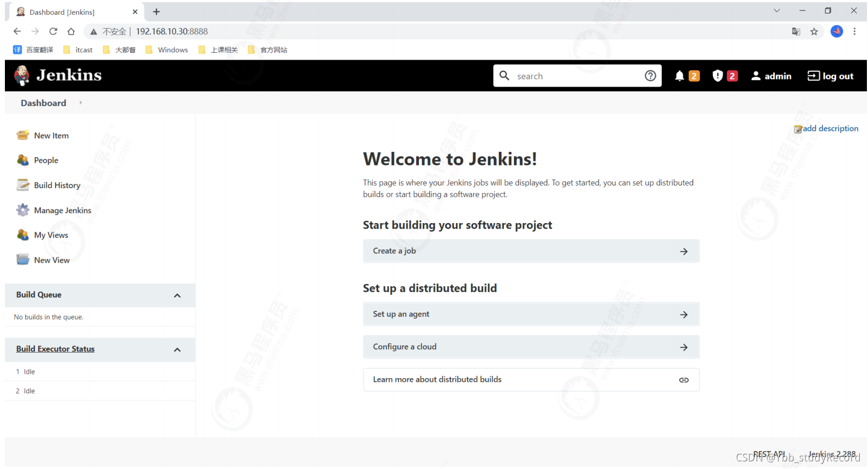The height and width of the screenshot is (469, 868).
Task: Click executor row '2 Idle'
Action: pyautogui.click(x=100, y=391)
